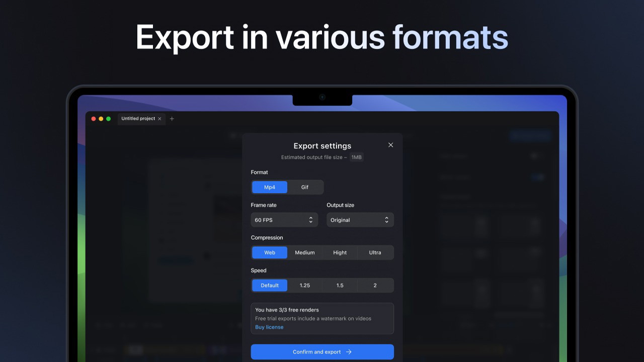Add a new tab with plus icon
Viewport: 644px width, 362px height.
pos(172,119)
